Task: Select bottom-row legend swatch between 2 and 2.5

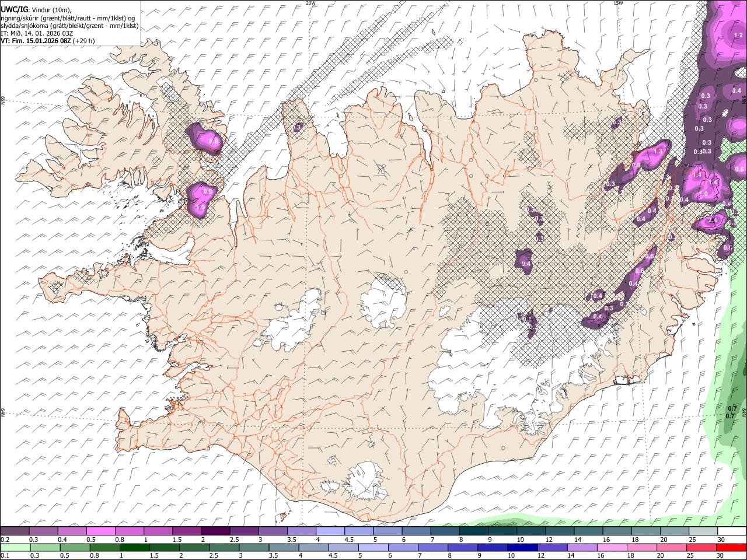Action: coord(194,547)
